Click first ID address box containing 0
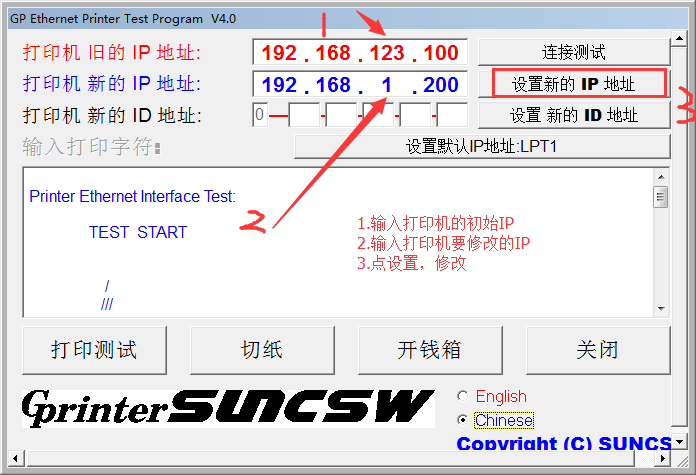This screenshot has width=696, height=475. pos(260,115)
